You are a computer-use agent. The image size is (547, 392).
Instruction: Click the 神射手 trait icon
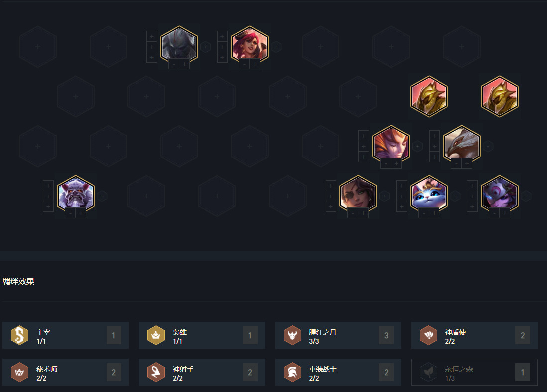point(156,372)
